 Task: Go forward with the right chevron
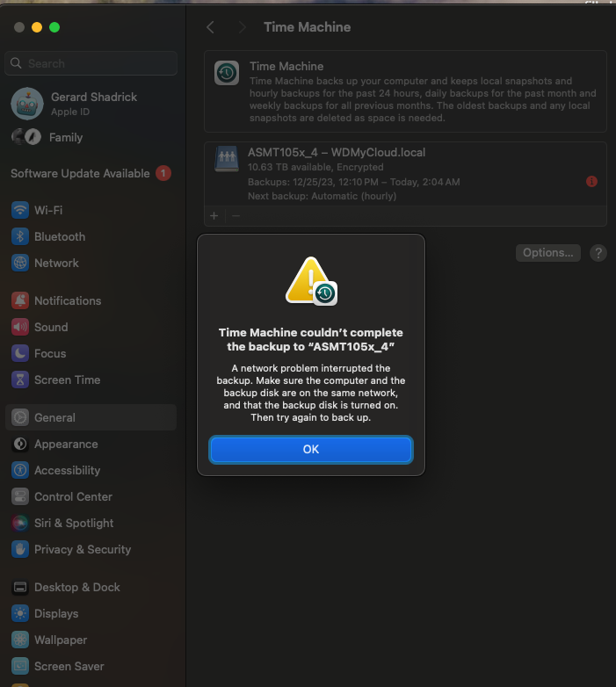(x=242, y=27)
